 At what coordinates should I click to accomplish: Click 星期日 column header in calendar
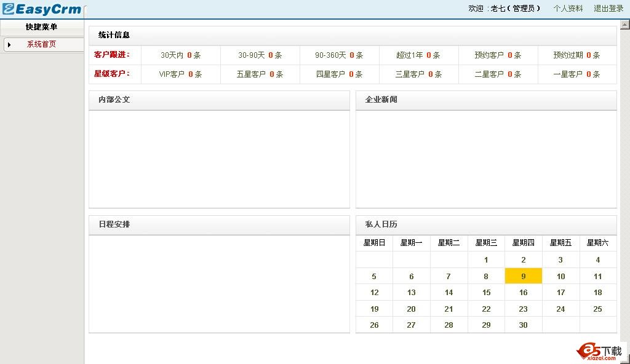coord(373,242)
